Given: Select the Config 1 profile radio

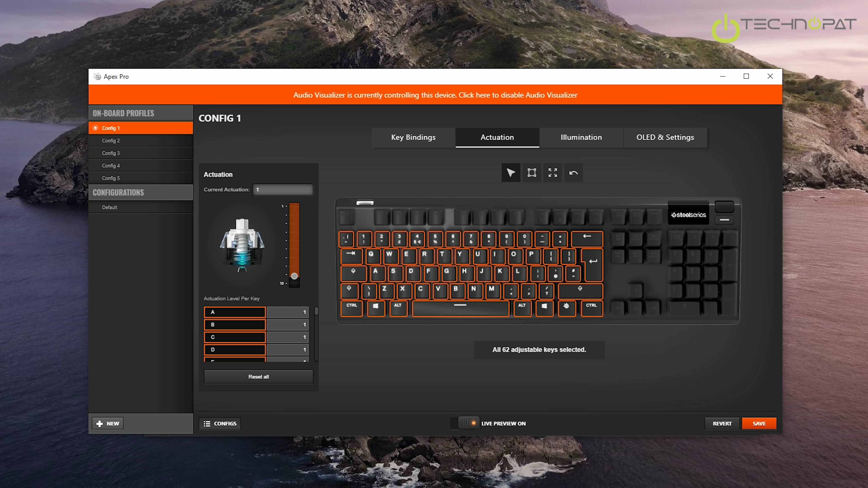Looking at the screenshot, I should 95,128.
